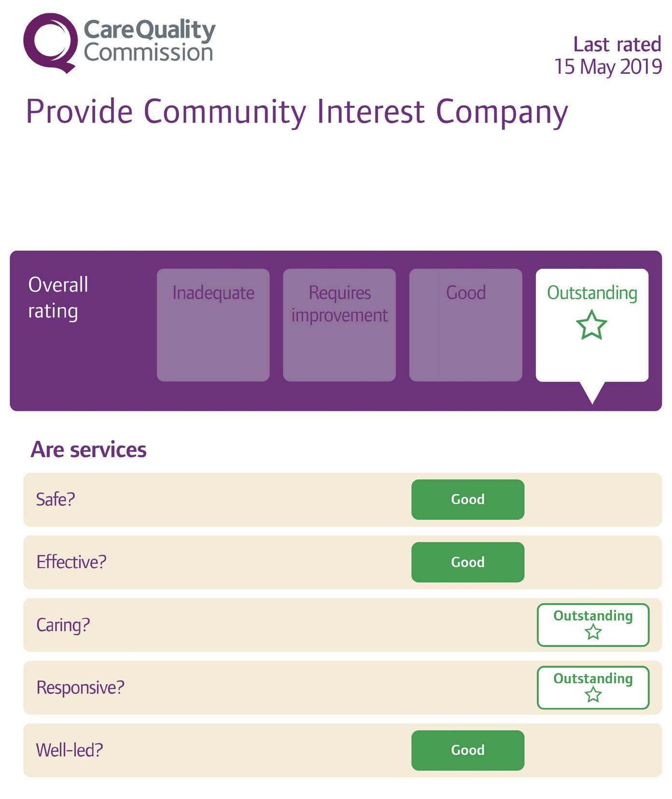Click the pointer arrow below the Outstanding tile
Viewport: 672px width, 799px height.
click(x=592, y=392)
